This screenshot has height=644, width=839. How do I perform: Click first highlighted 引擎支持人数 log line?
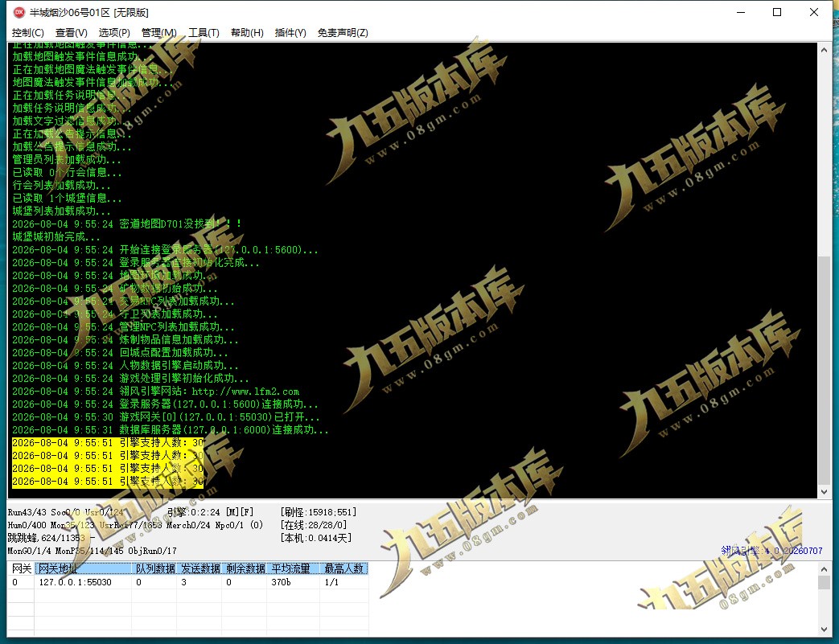coord(108,443)
